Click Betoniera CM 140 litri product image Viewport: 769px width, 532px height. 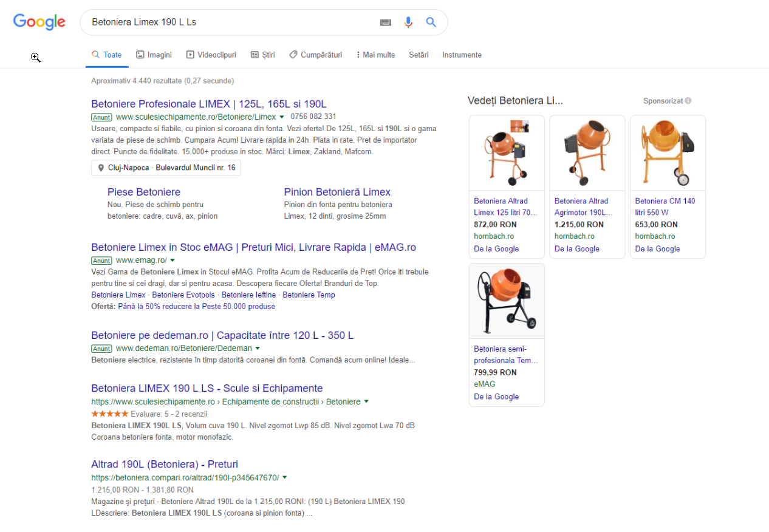click(x=668, y=153)
